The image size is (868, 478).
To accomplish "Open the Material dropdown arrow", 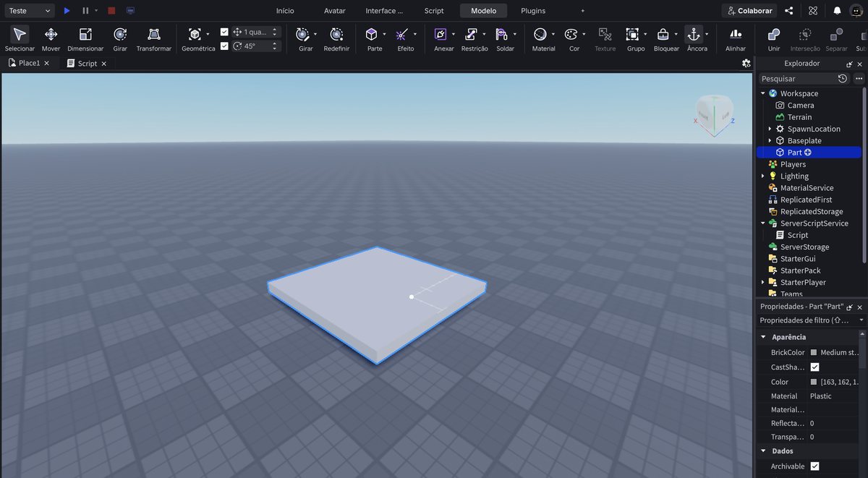I will [x=553, y=34].
